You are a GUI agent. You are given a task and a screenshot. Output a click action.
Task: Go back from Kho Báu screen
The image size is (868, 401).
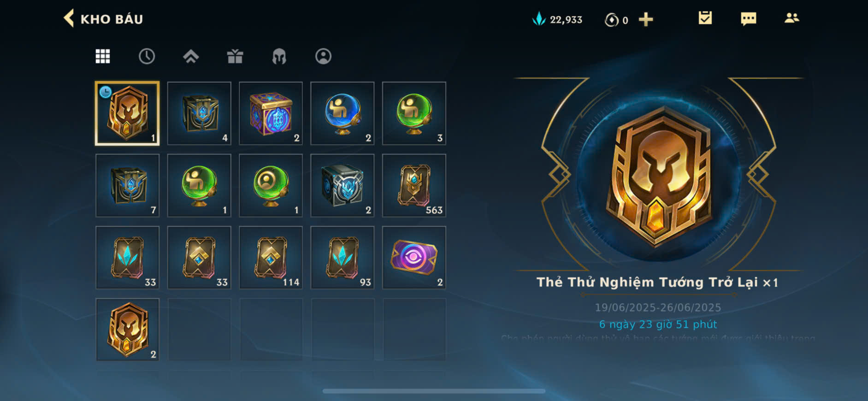pos(69,19)
